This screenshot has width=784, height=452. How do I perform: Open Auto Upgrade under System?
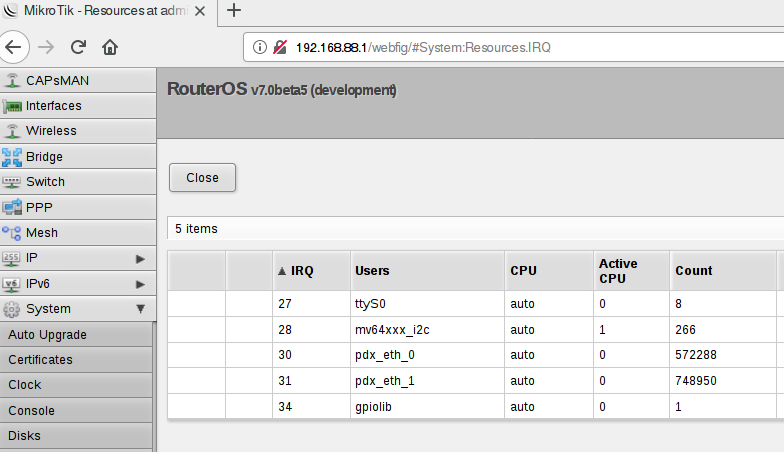pos(76,334)
